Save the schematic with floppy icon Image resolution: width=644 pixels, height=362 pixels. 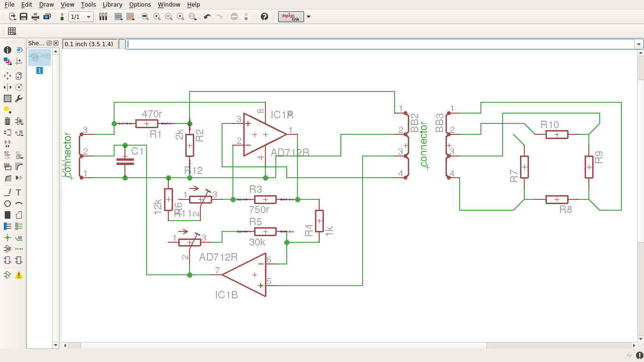24,16
